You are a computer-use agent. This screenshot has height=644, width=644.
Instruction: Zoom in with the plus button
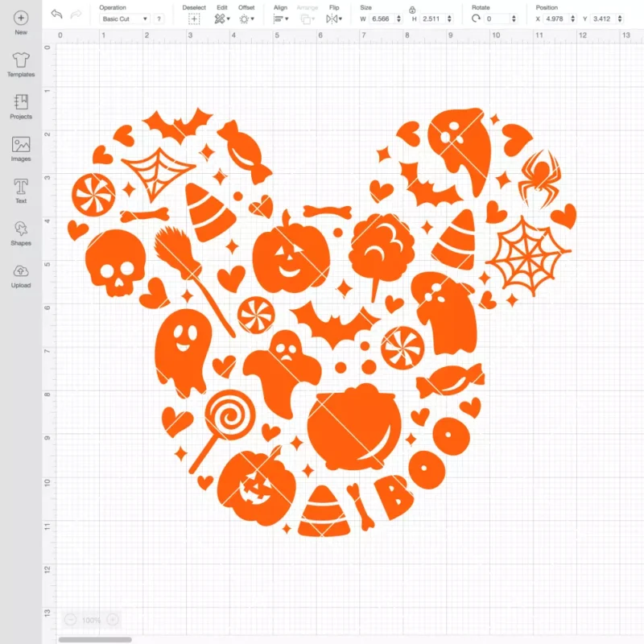pos(113,619)
